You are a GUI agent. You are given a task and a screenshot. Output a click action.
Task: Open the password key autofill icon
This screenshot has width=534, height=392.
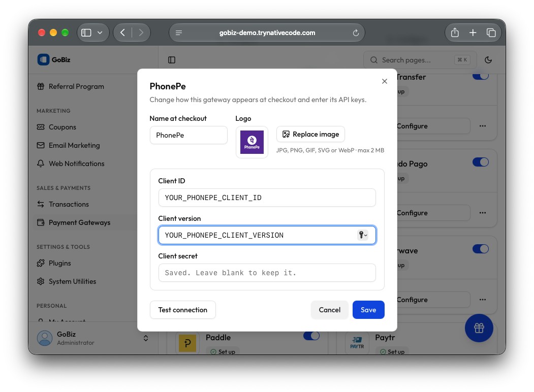tap(363, 235)
